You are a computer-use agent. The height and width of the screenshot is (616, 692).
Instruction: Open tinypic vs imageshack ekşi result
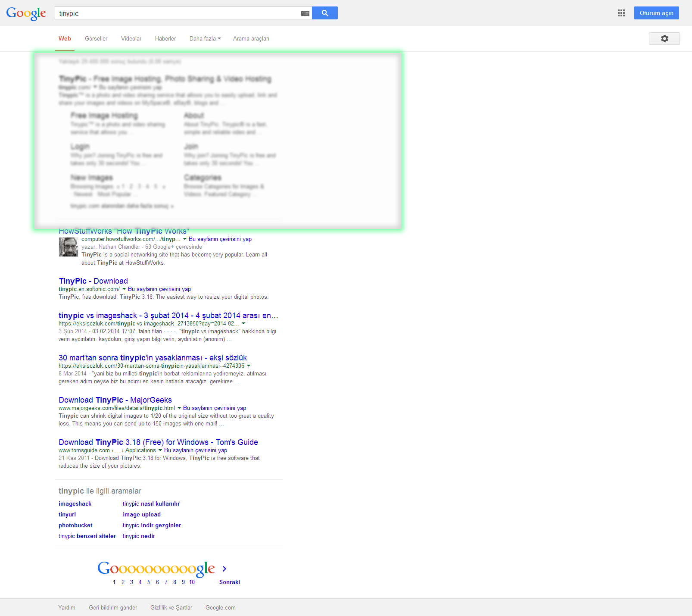click(x=168, y=316)
